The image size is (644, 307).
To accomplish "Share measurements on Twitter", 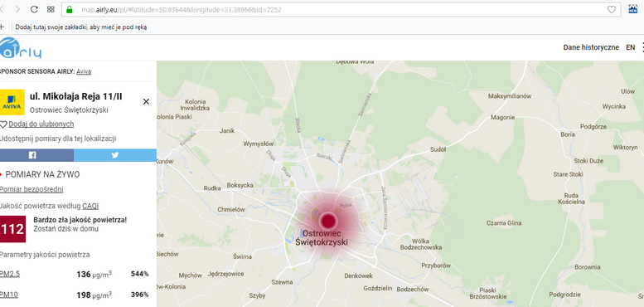I will [x=115, y=155].
